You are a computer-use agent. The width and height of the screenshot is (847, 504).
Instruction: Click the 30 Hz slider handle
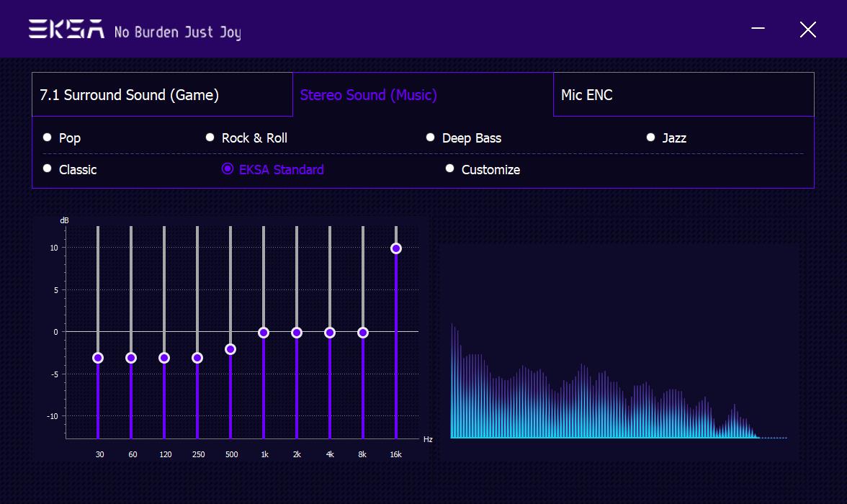(98, 358)
